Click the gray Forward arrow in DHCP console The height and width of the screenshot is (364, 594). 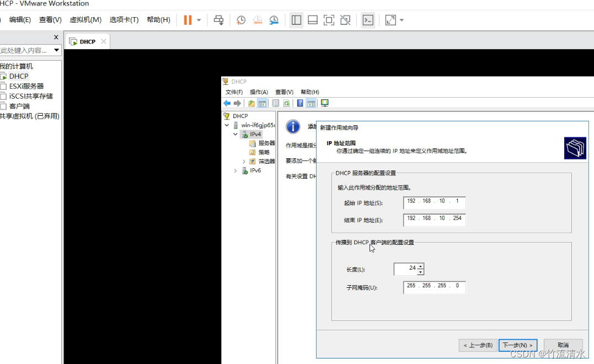(238, 103)
